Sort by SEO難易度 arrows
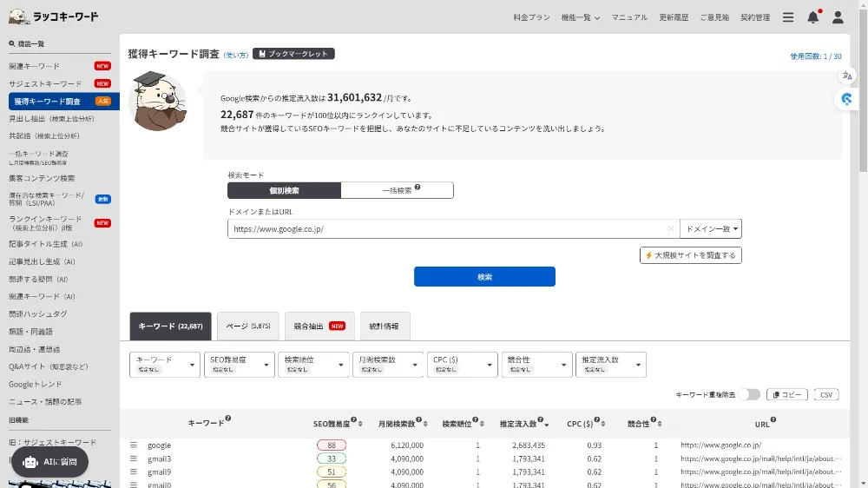868x488 pixels. (x=360, y=425)
